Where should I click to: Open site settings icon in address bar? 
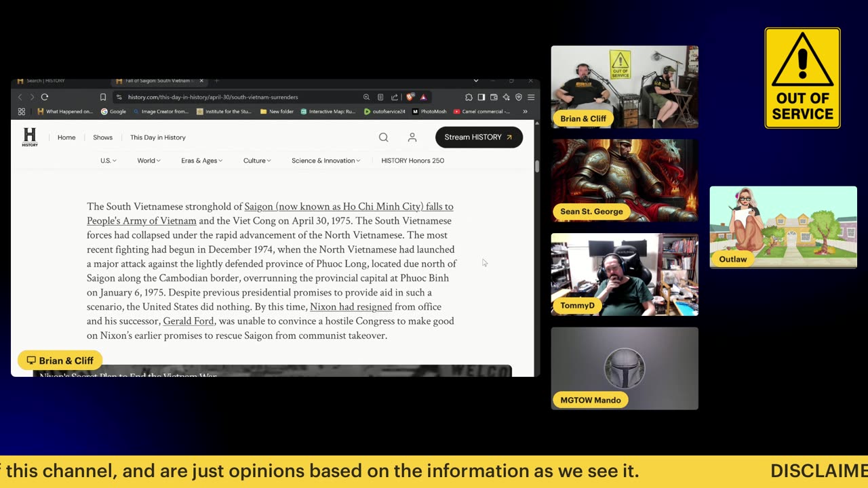pos(119,97)
